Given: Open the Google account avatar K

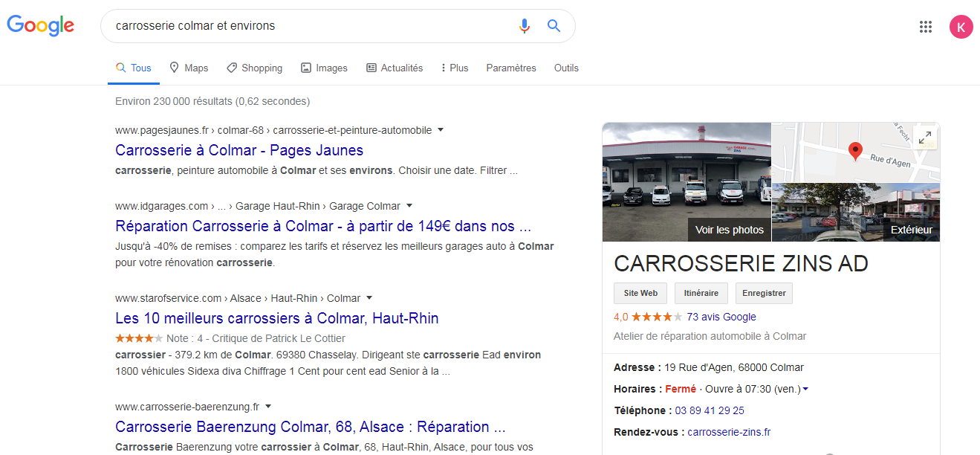Looking at the screenshot, I should [x=961, y=27].
